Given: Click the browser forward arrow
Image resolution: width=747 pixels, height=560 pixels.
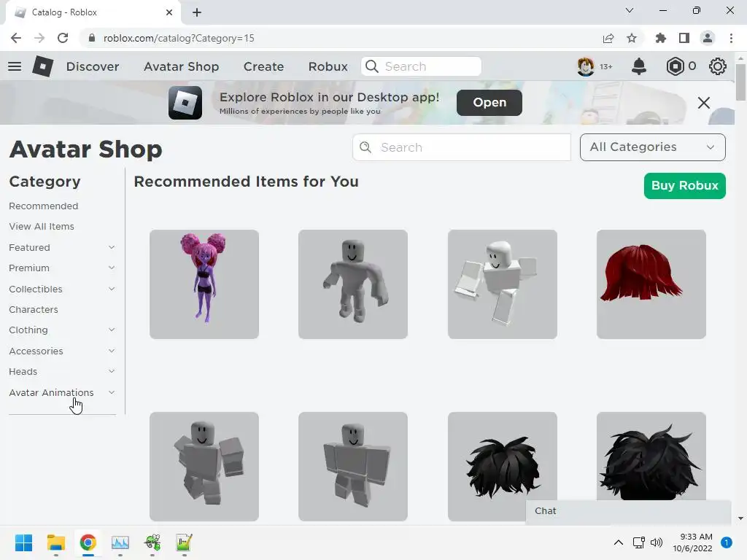Looking at the screenshot, I should coord(39,38).
